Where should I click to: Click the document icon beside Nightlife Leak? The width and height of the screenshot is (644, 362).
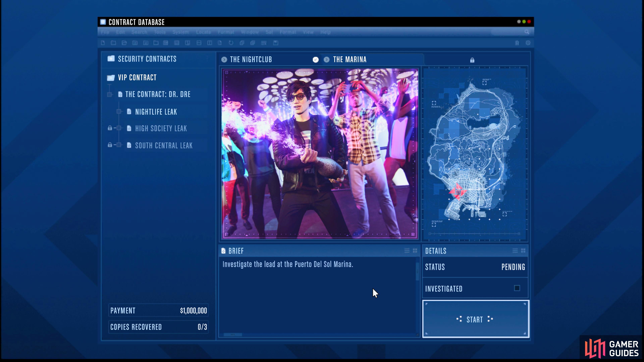129,111
